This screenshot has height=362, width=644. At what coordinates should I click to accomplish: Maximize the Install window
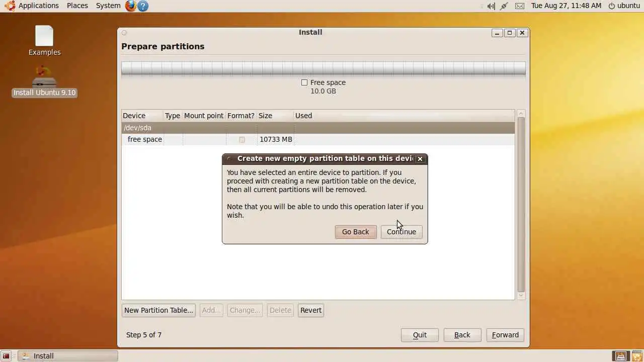click(x=510, y=33)
